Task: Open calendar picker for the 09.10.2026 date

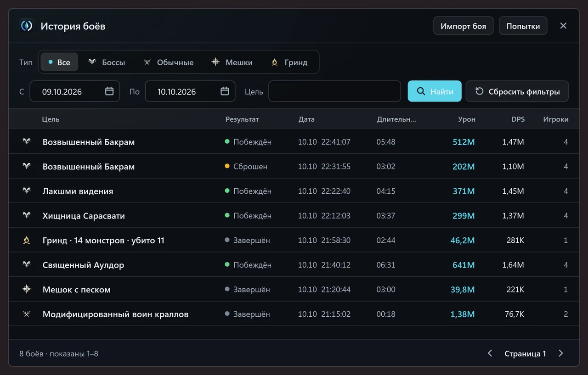Action: pos(109,91)
